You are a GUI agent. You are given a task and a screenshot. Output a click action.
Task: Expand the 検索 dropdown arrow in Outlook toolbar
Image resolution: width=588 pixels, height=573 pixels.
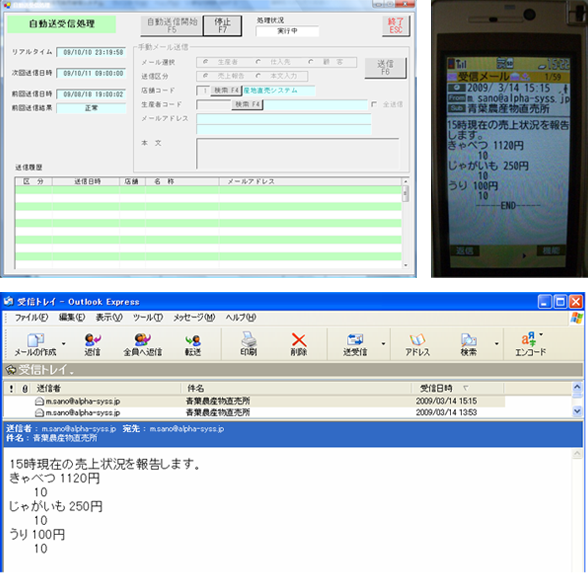coord(496,344)
